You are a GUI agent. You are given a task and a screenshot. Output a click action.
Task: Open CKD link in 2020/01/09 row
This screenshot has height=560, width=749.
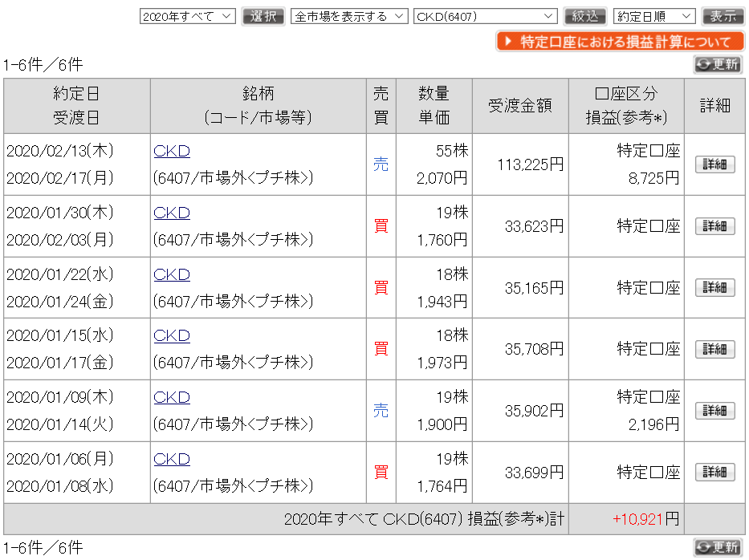[x=172, y=397]
